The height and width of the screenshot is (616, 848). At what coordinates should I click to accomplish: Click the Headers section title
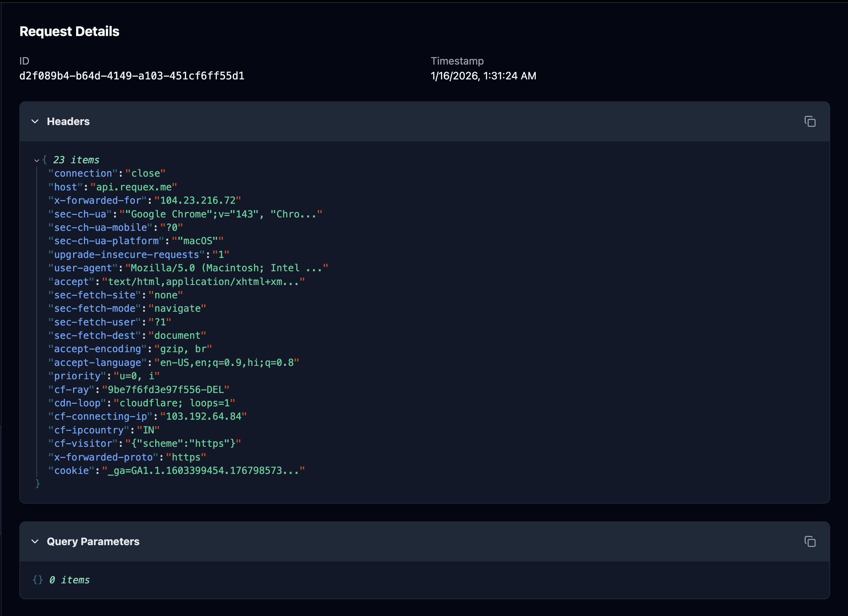coord(68,121)
